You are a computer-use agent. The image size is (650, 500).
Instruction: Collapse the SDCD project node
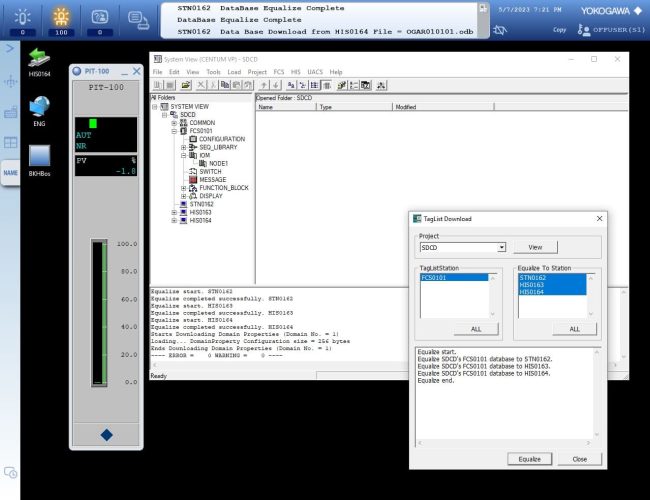pyautogui.click(x=165, y=114)
